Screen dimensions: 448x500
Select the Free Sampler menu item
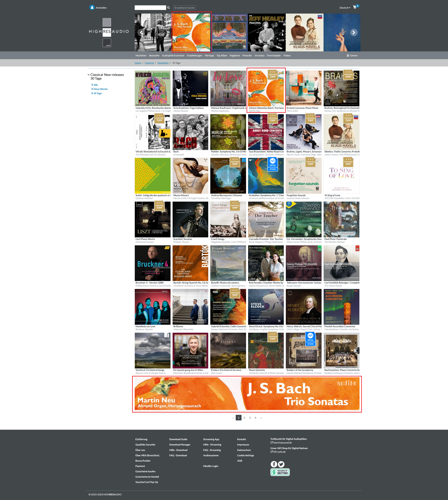coord(274,55)
